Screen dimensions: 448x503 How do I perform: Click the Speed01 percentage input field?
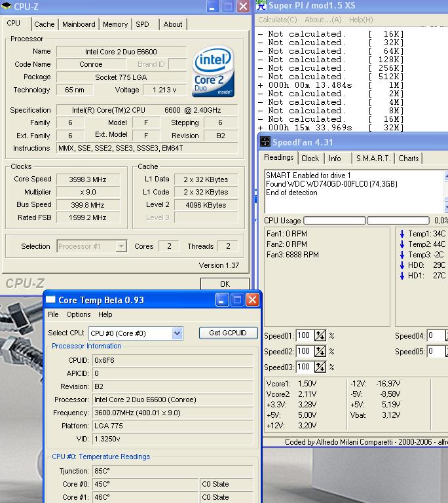pos(305,335)
